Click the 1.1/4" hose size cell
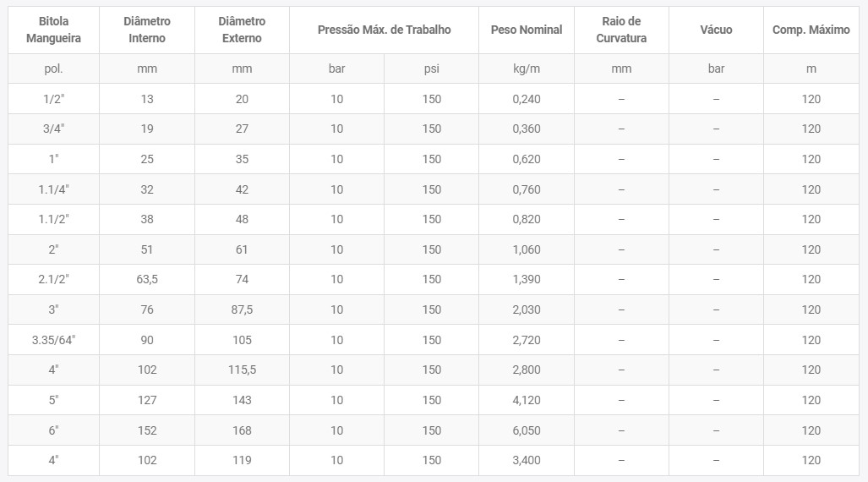Viewport: 868px width, 482px height. tap(54, 189)
